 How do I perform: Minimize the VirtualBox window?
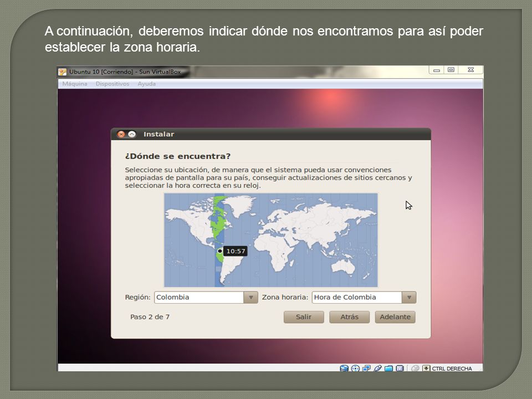tap(437, 70)
